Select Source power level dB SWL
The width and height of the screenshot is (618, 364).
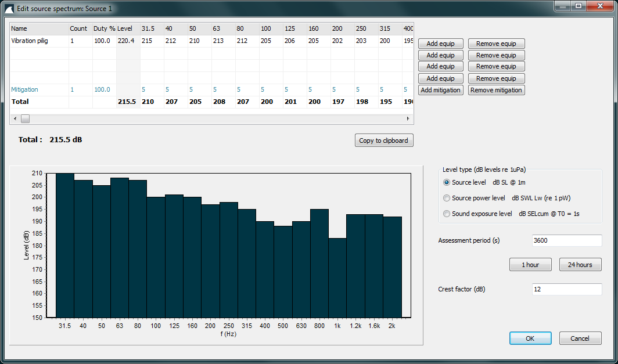pyautogui.click(x=446, y=198)
